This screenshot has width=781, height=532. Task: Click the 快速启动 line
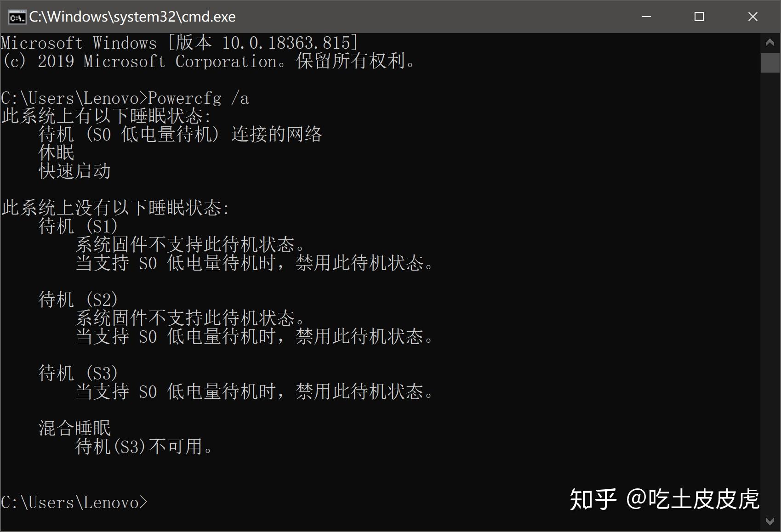click(74, 171)
